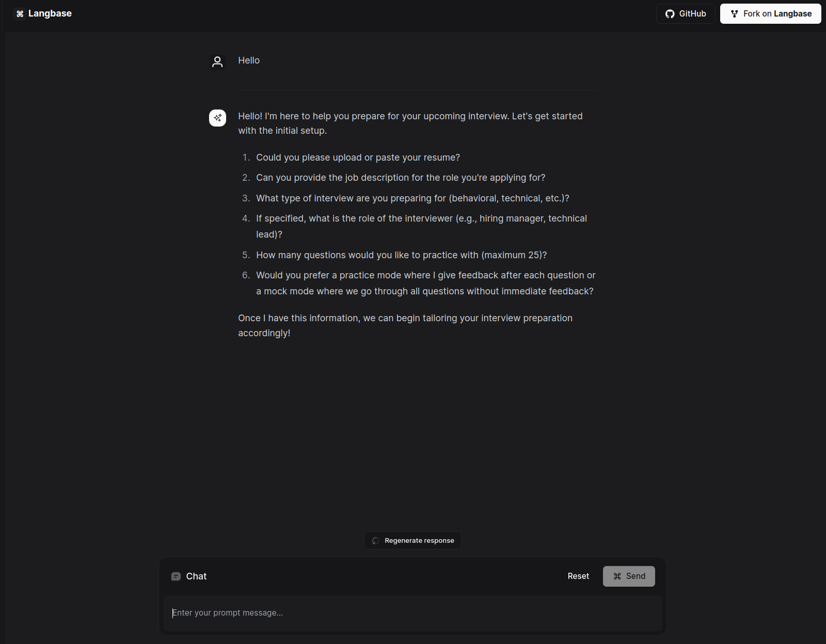
Task: Click the practice mode versus mock mode question
Action: (425, 283)
